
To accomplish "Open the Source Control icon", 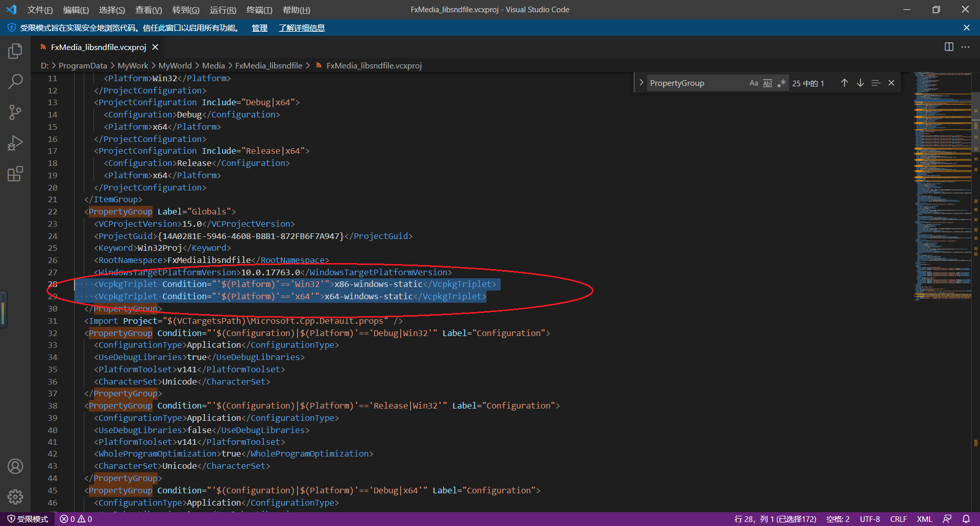I will tap(15, 112).
